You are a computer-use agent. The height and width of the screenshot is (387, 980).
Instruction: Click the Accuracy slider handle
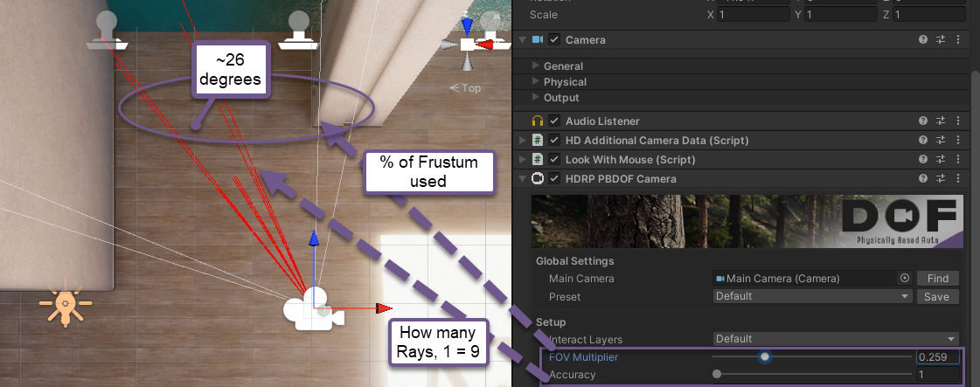pos(717,375)
